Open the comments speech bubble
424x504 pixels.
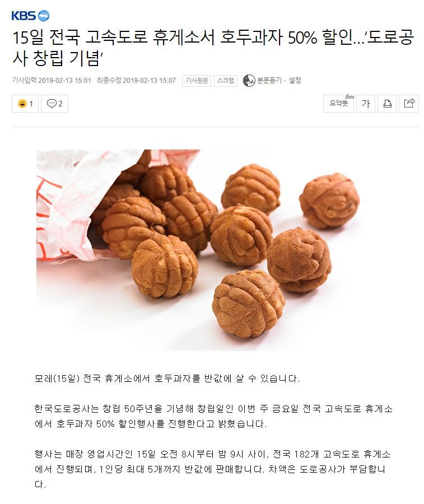(x=52, y=104)
